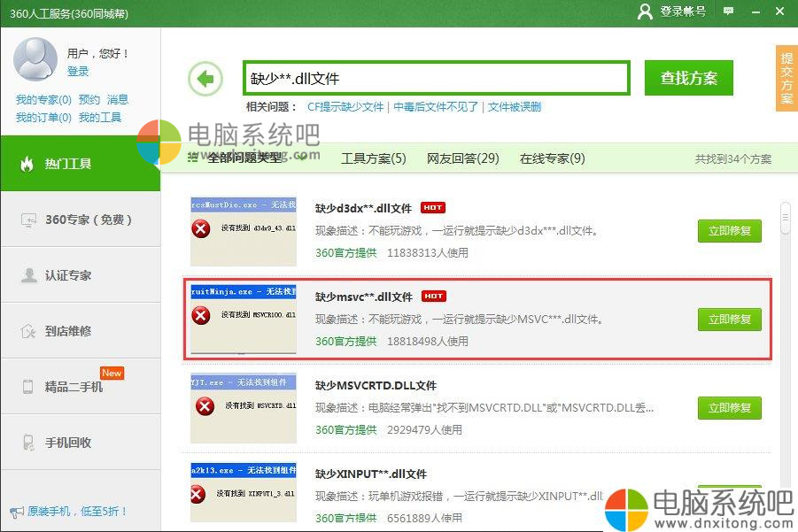Click the 原装手机，低至5折！promo link
Screen dimensions: 798x532
pyautogui.click(x=77, y=511)
